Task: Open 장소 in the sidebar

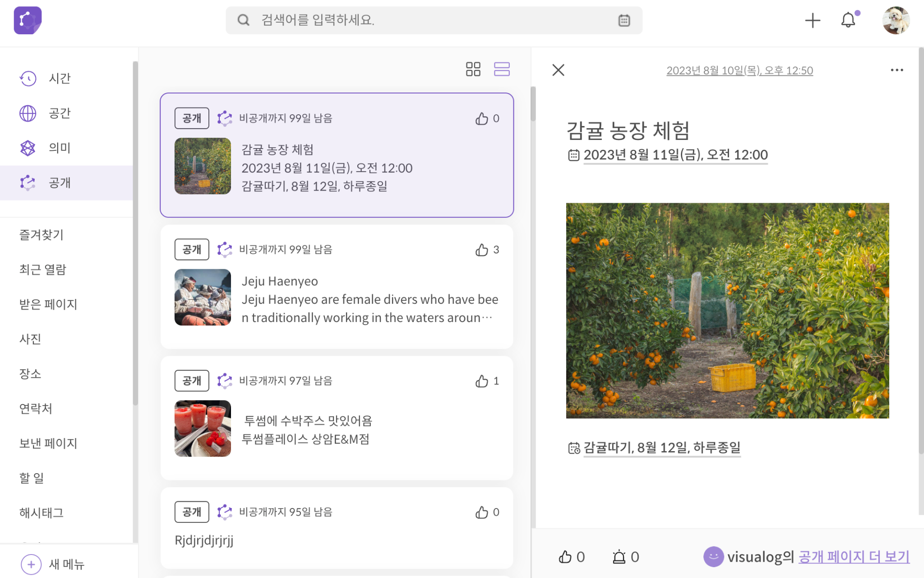Action: 30,374
